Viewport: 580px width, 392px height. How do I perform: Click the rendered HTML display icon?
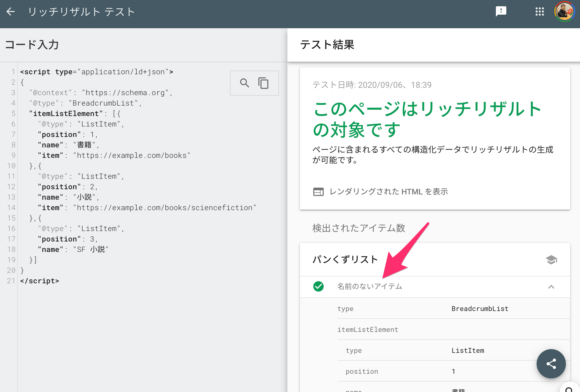click(x=317, y=191)
